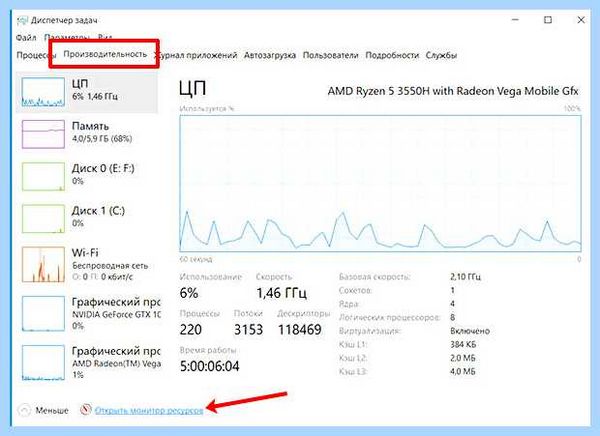The height and width of the screenshot is (436, 600).
Task: Click the AMD Ryzen 5 3550H processor name
Action: coord(453,91)
